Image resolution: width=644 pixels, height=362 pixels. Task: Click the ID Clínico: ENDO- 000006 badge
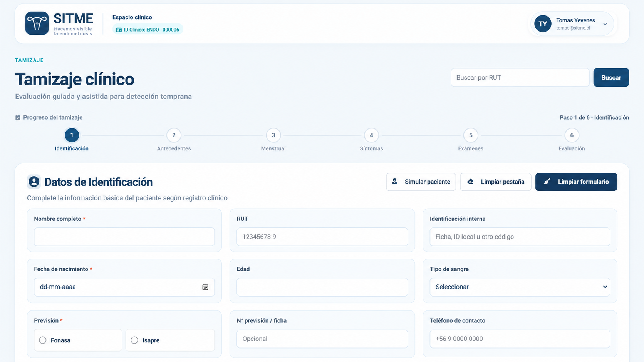tap(148, 30)
